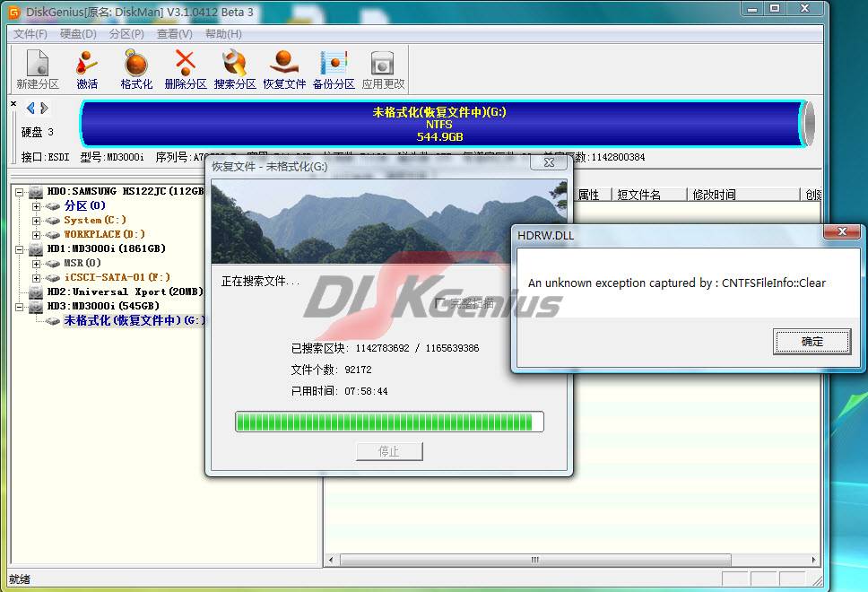Collapse the HD3:MD3000i (545GB) node
This screenshot has width=868, height=592.
coord(20,307)
